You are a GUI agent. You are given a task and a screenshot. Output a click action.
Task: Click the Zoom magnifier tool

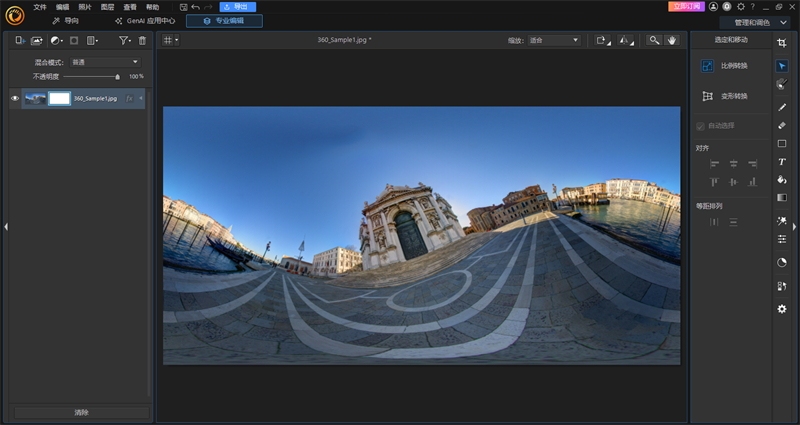tap(654, 40)
